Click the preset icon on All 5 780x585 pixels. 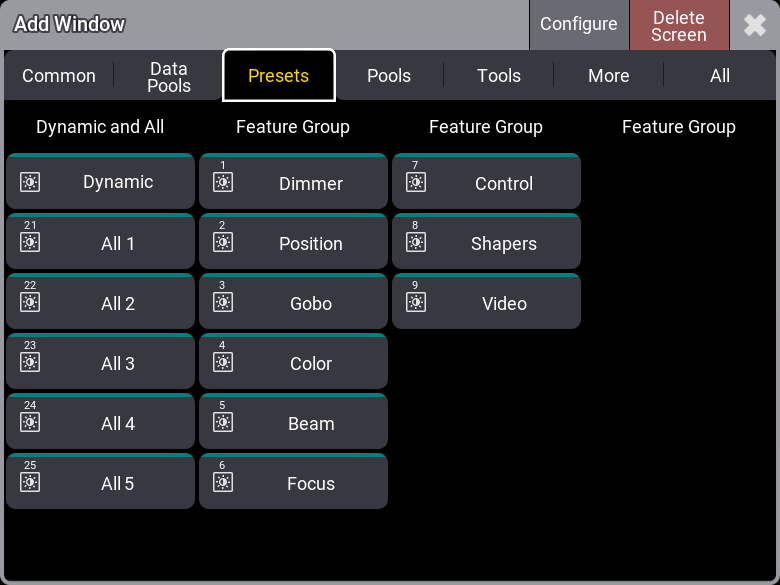tap(30, 482)
